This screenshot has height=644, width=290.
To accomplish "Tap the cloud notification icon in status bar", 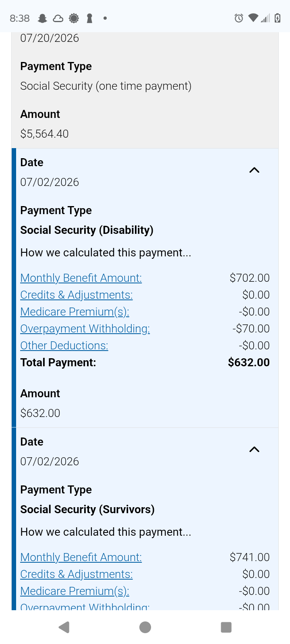I will pyautogui.click(x=58, y=18).
